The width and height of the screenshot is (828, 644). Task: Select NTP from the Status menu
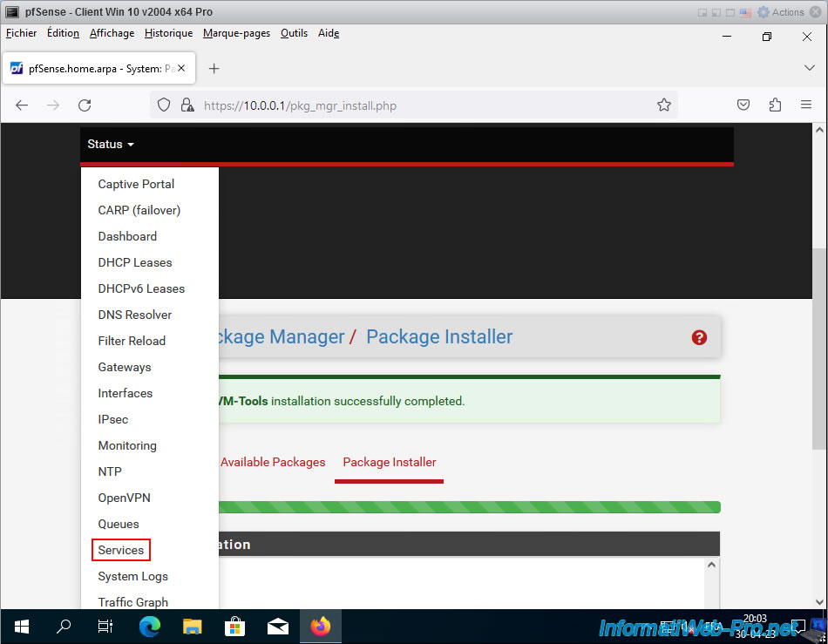110,472
